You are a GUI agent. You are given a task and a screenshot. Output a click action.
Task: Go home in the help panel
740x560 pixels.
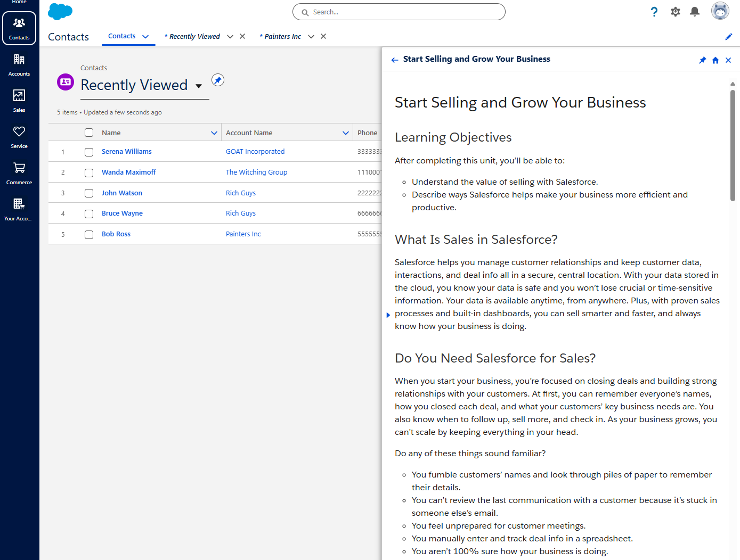tap(715, 60)
